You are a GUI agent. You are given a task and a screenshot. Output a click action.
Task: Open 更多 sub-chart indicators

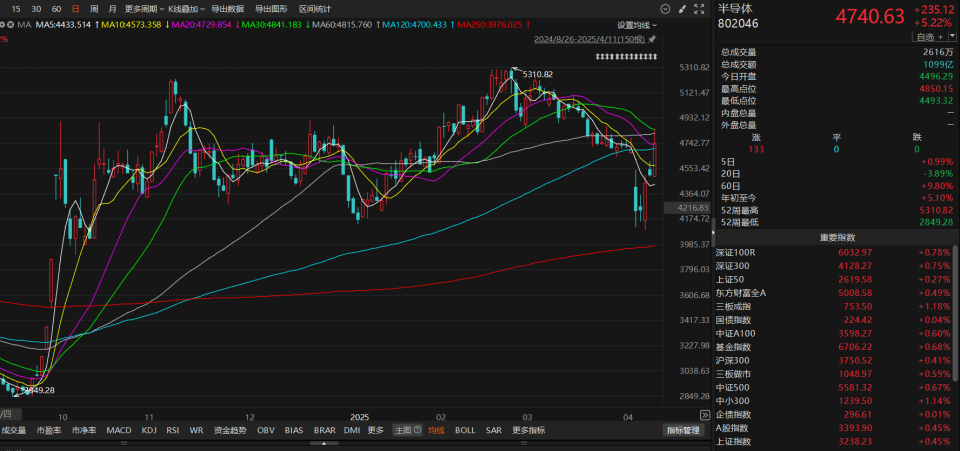pyautogui.click(x=376, y=430)
